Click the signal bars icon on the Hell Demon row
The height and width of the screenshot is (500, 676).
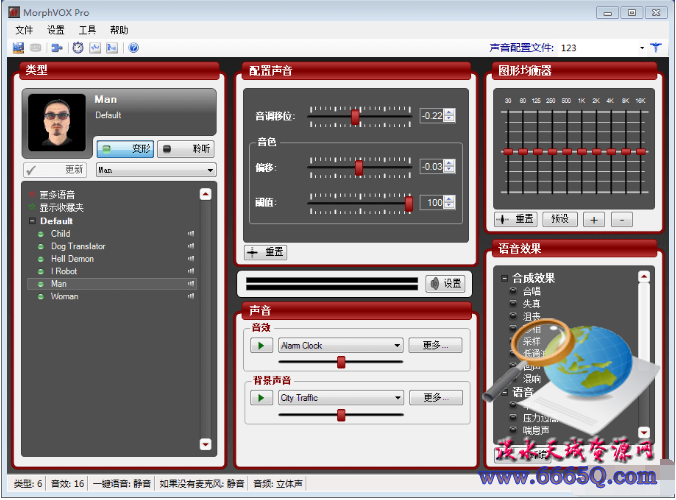(x=191, y=259)
